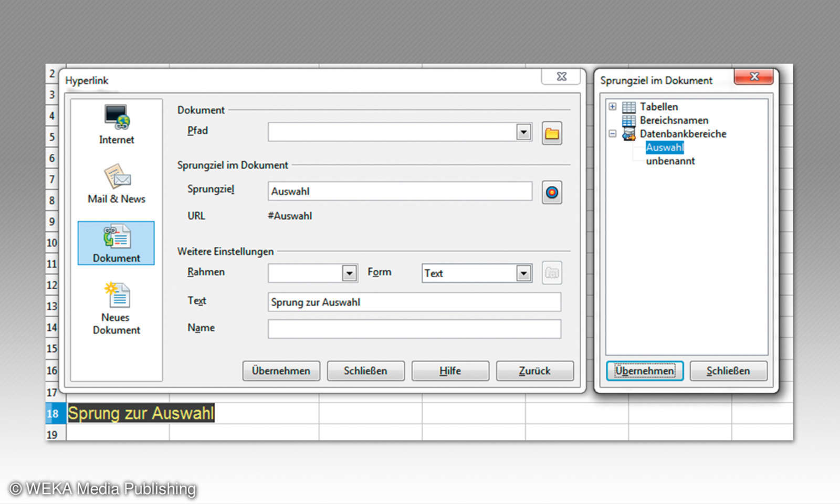Click the Bereichsnamen list icon
Screen dimensions: 840x504
pos(628,120)
